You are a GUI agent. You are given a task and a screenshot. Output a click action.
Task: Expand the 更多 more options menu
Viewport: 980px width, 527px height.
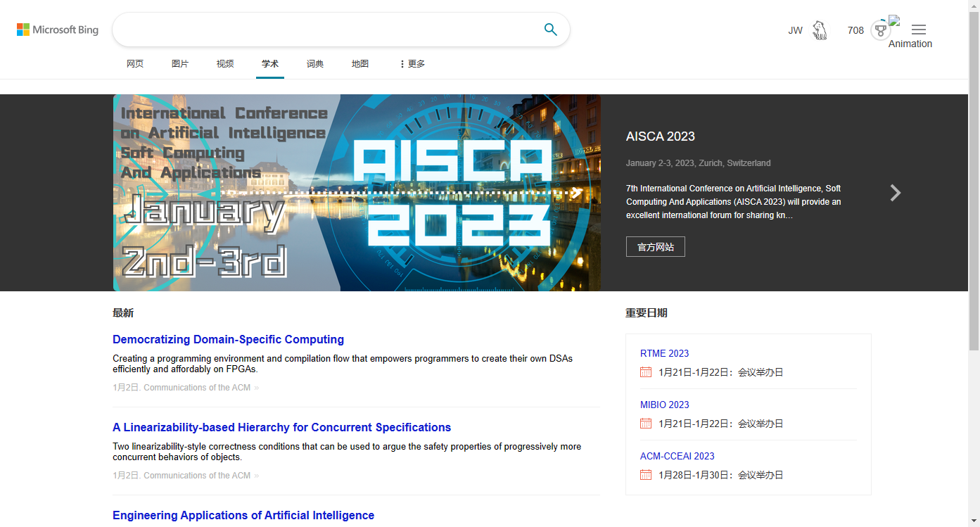[412, 64]
